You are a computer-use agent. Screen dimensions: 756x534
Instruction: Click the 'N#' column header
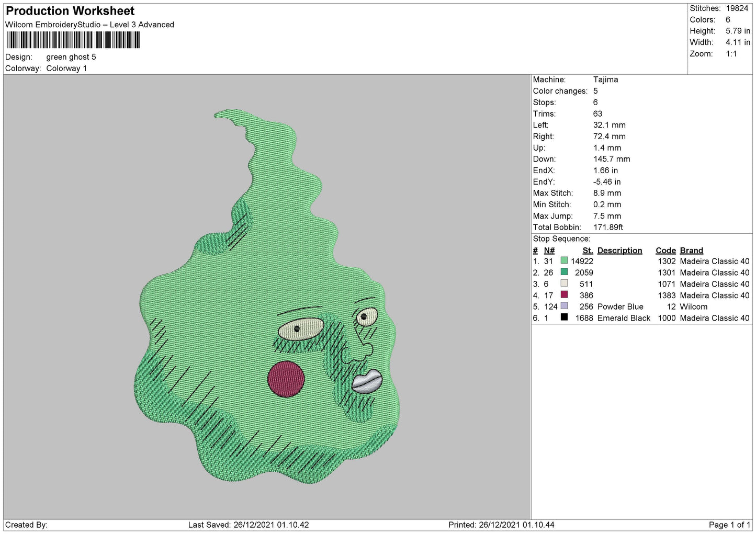(x=549, y=251)
